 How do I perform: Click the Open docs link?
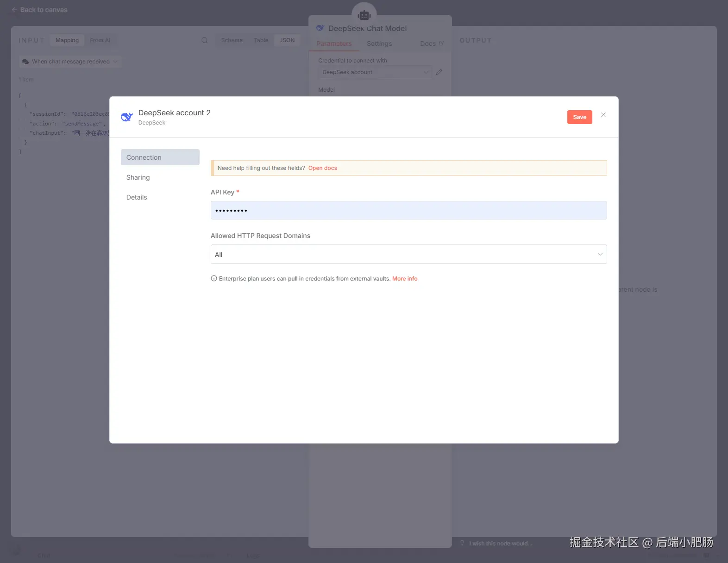pos(323,168)
